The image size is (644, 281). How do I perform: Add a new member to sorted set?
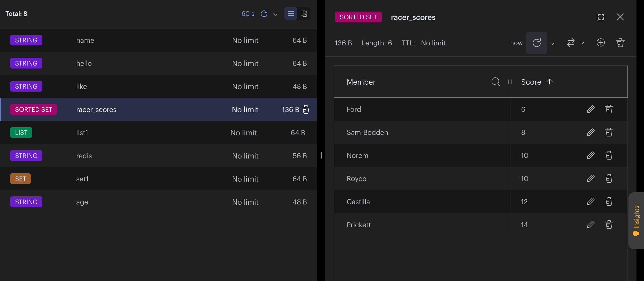(601, 43)
